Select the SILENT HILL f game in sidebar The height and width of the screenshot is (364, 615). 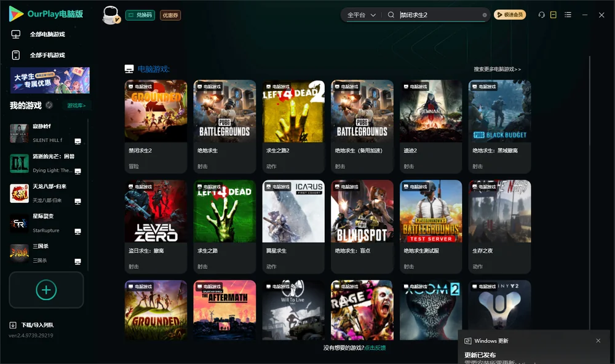click(x=46, y=133)
